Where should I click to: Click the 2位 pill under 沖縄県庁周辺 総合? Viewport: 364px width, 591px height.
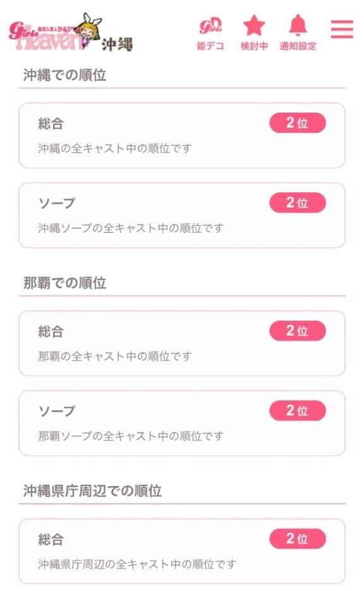click(298, 538)
